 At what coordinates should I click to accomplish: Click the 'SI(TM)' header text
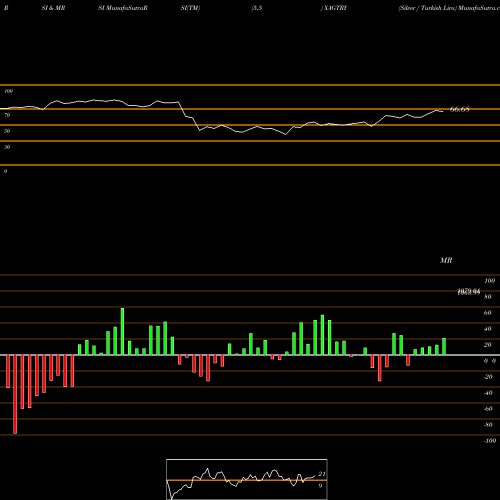point(190,8)
